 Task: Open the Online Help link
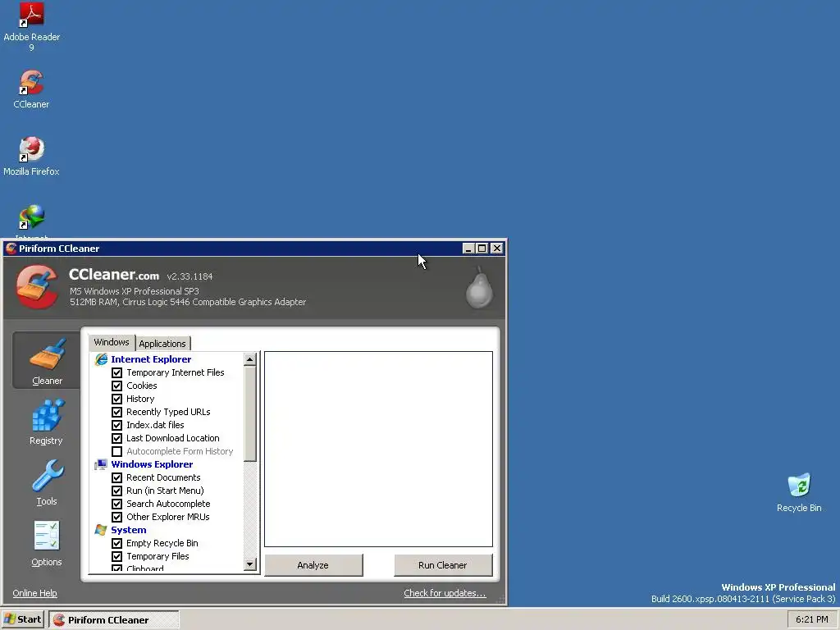34,593
